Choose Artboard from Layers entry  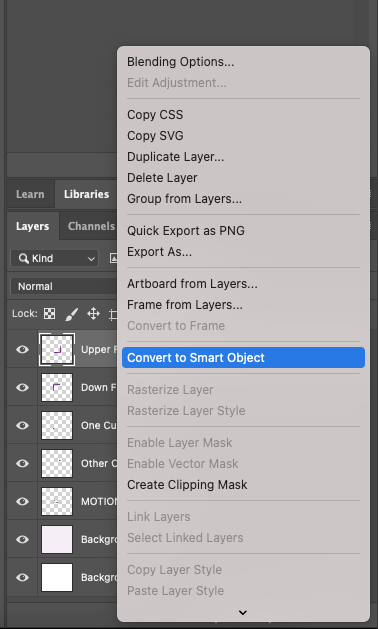192,284
